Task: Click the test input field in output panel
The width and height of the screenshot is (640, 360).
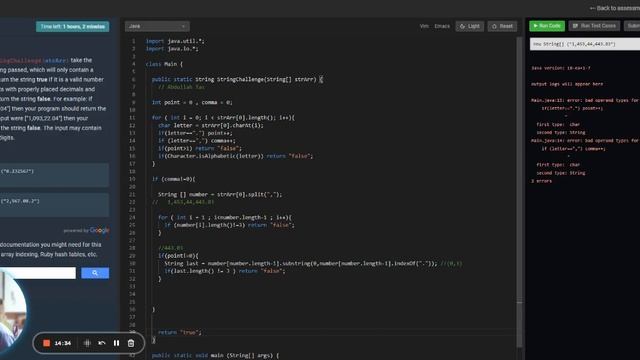Action: (585, 44)
